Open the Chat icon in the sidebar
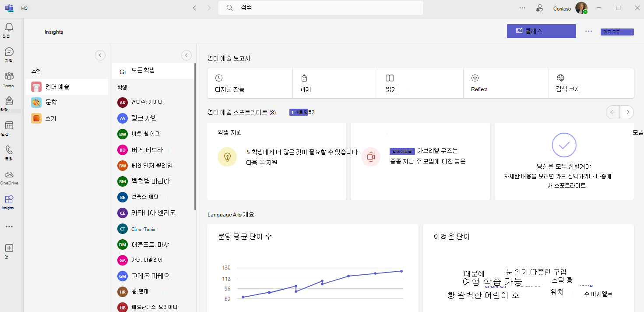644x312 pixels. pyautogui.click(x=9, y=52)
